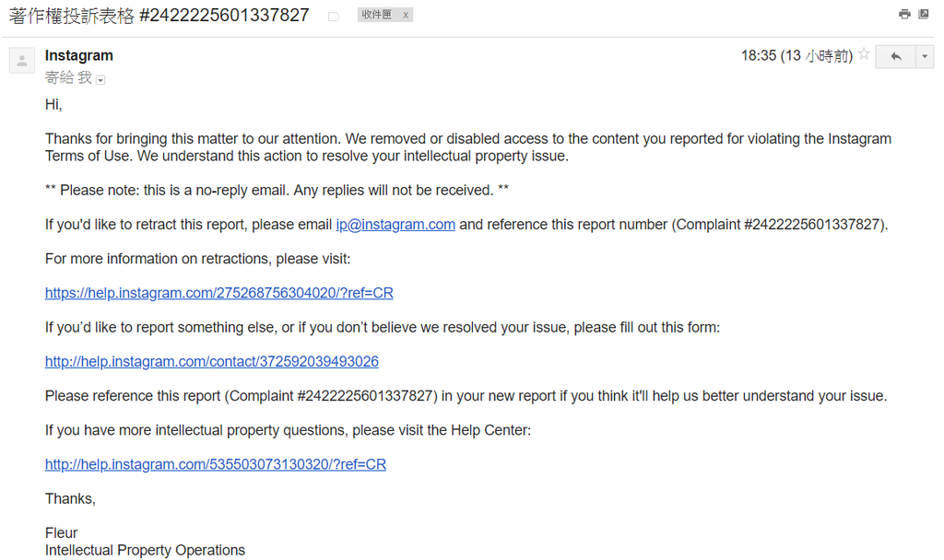Open the retractions help link 275268756304020
The height and width of the screenshot is (560, 944).
click(x=219, y=293)
